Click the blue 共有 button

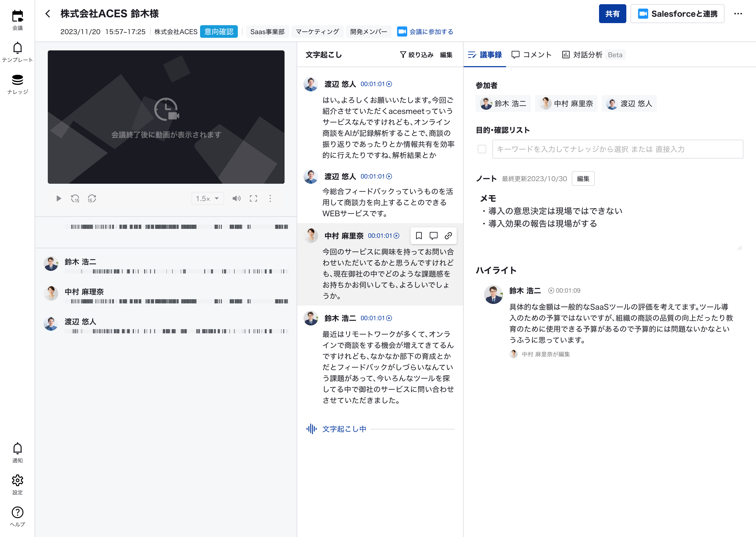[612, 14]
